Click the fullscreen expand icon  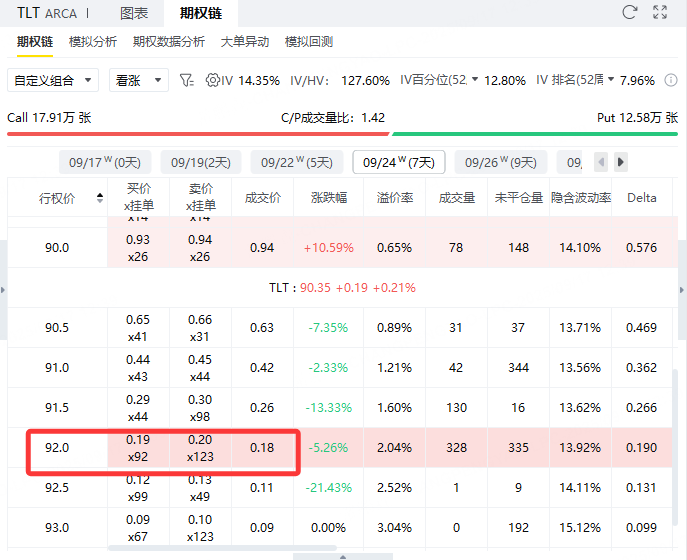point(660,12)
